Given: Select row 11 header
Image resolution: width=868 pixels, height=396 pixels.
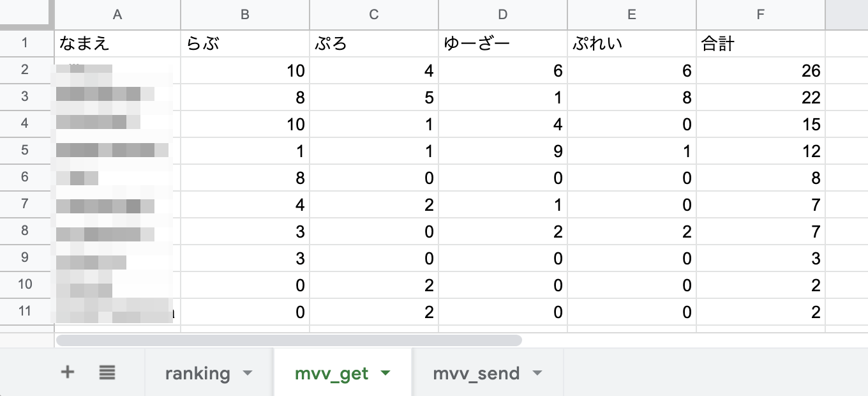Looking at the screenshot, I should coord(25,311).
